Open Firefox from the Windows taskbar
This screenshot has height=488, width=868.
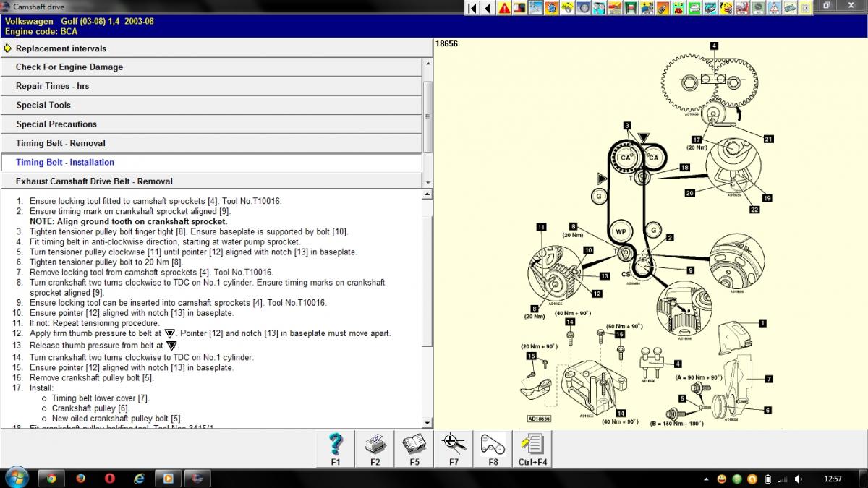click(80, 478)
